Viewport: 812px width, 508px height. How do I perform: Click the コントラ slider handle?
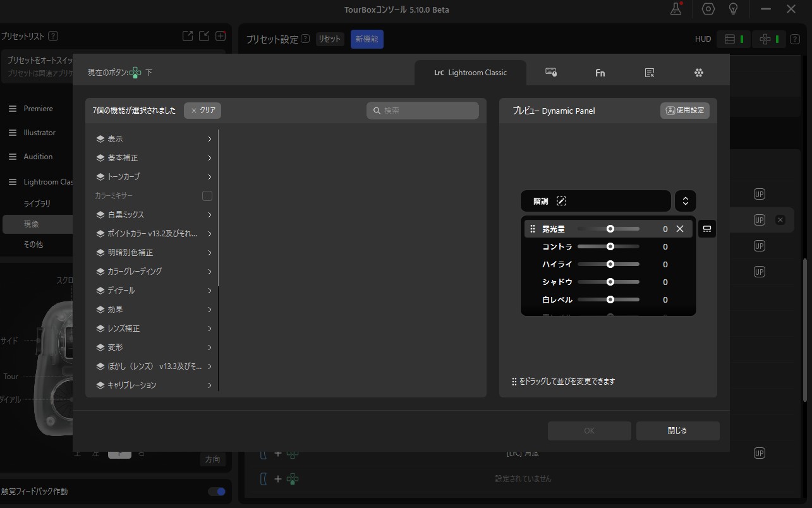click(610, 246)
